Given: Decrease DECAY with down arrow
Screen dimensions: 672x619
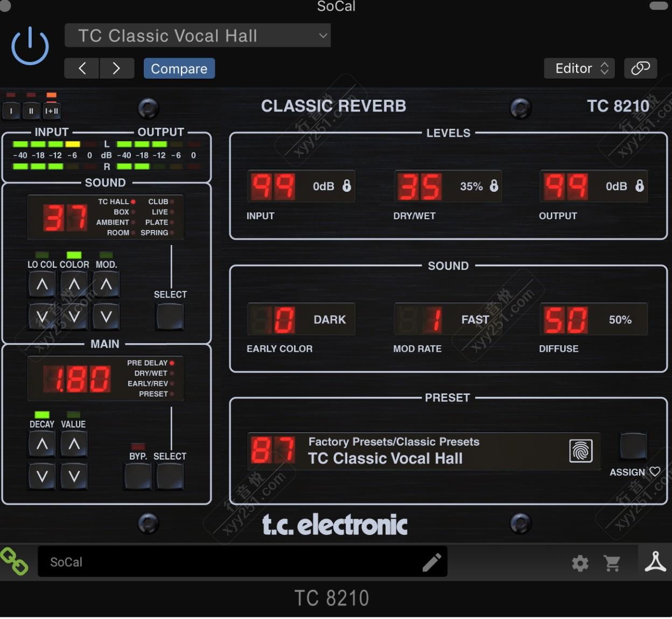Looking at the screenshot, I should tap(42, 476).
